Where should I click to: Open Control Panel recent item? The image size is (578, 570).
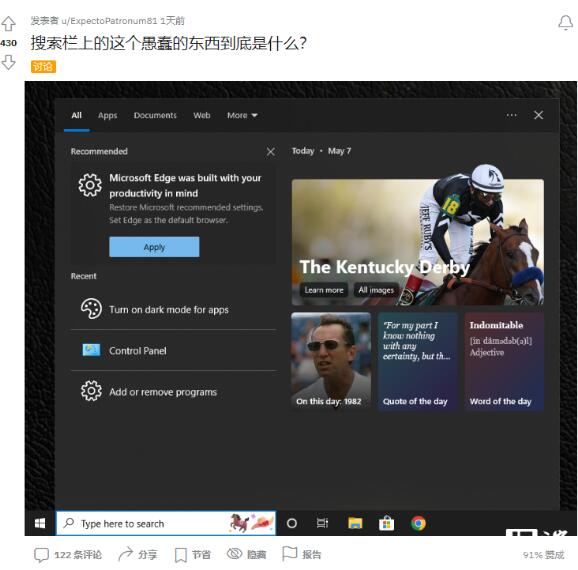tap(173, 351)
